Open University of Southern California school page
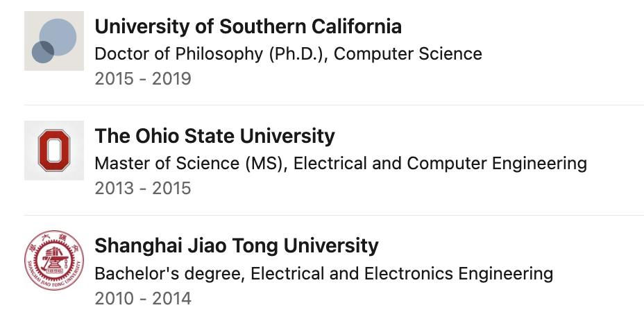The image size is (644, 319). click(x=248, y=26)
